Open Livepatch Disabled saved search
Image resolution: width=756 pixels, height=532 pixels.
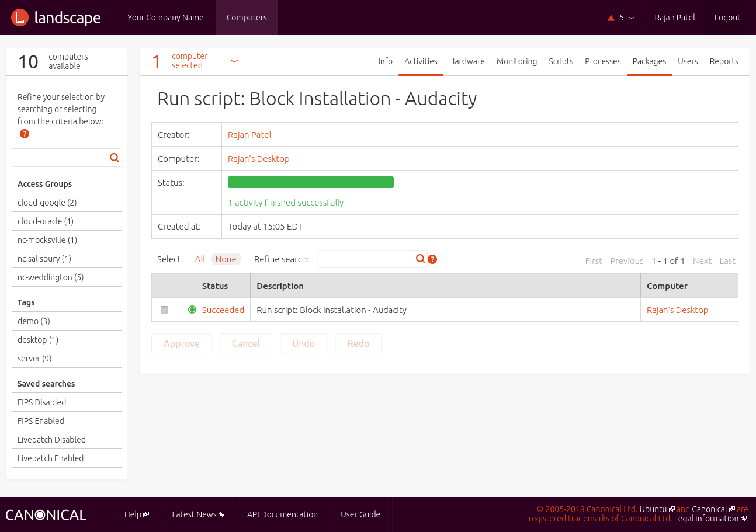coord(51,440)
